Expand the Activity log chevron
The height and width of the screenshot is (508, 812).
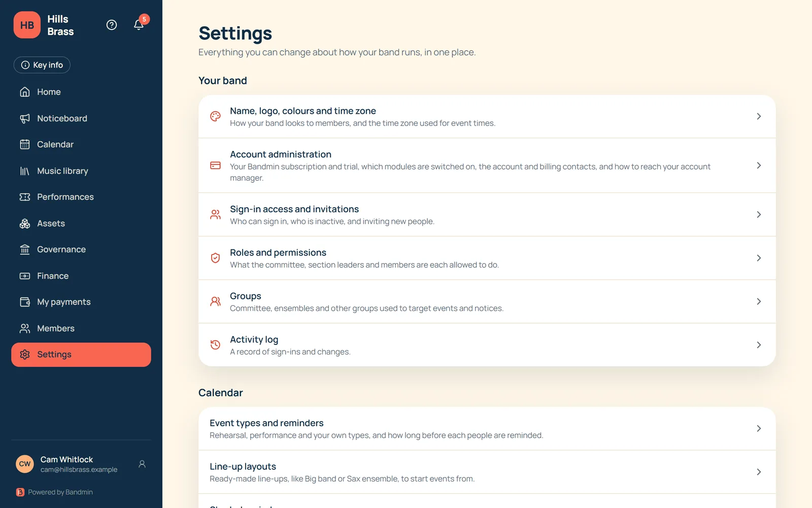point(759,345)
